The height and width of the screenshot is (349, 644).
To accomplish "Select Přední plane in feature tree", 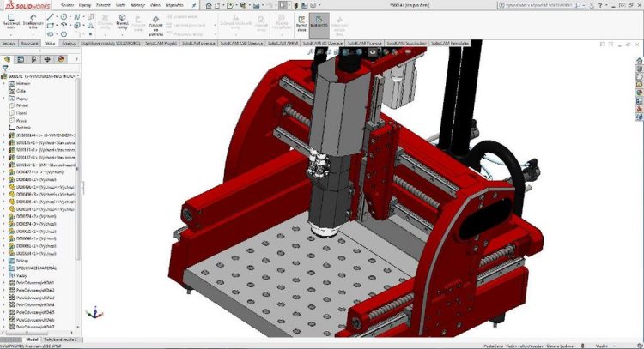I will click(21, 105).
